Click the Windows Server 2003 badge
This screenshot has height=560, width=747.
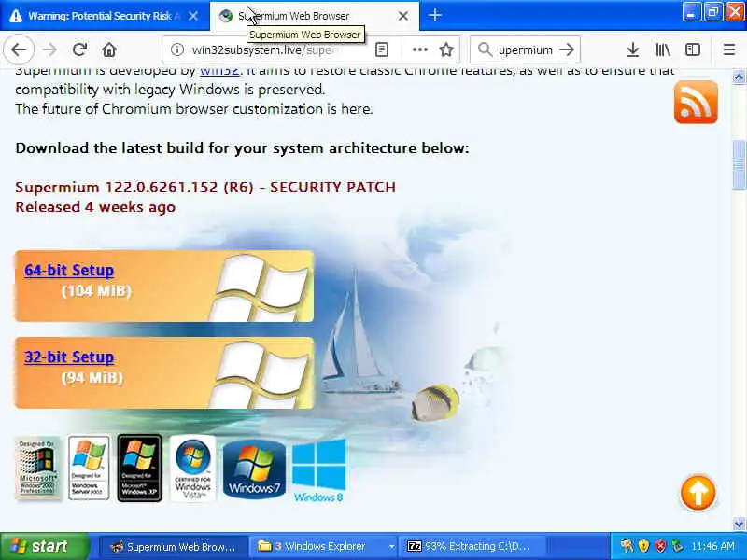click(89, 468)
